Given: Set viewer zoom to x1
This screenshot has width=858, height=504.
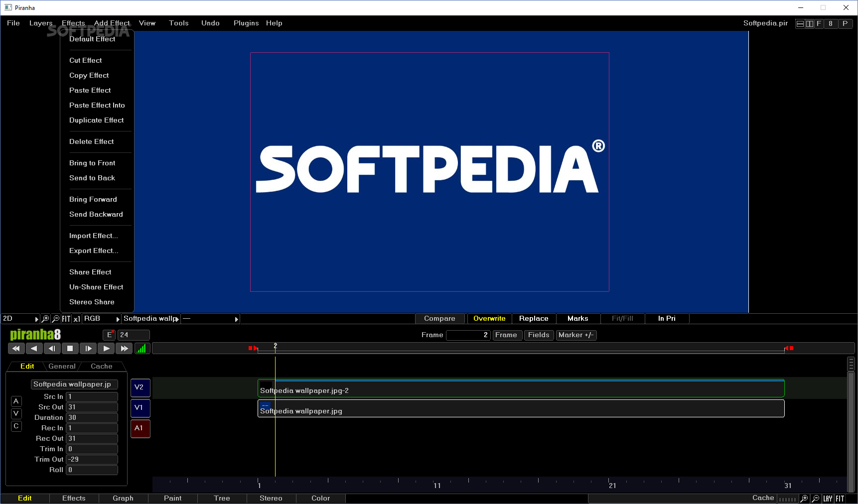Looking at the screenshot, I should pyautogui.click(x=77, y=319).
